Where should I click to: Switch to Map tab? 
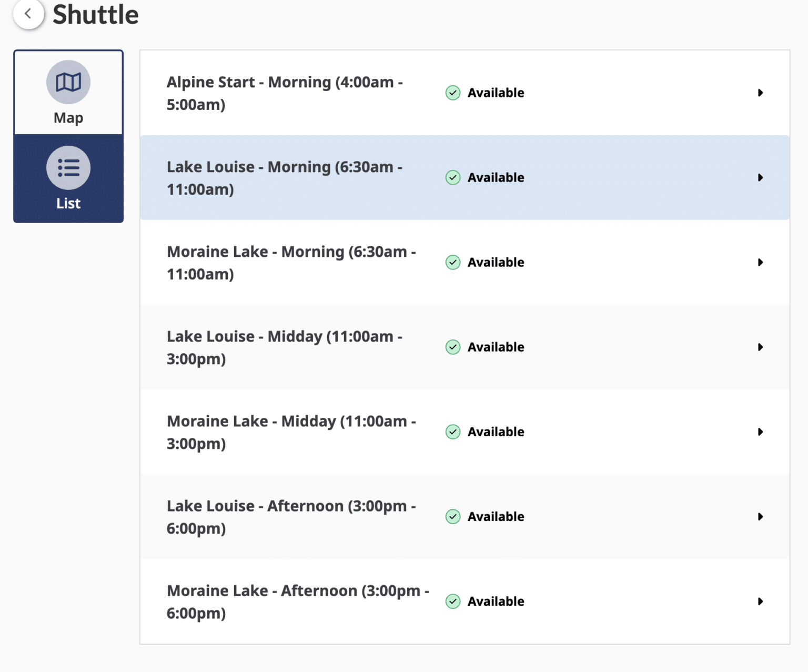[x=68, y=92]
